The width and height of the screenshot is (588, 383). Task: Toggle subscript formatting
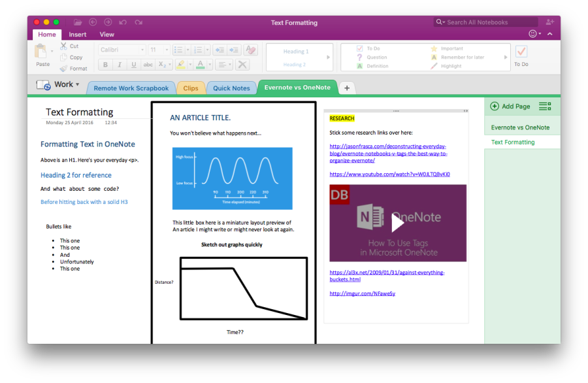tap(162, 65)
